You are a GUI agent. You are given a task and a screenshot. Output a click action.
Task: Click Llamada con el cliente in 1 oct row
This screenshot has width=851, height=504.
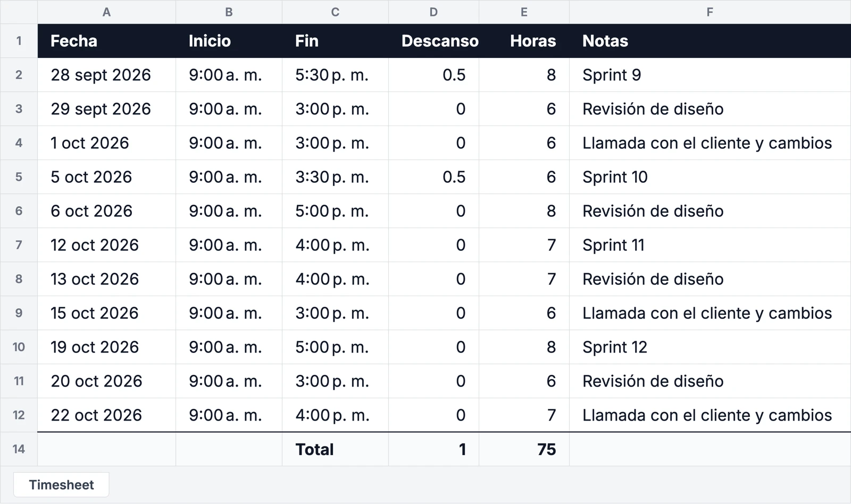click(710, 143)
